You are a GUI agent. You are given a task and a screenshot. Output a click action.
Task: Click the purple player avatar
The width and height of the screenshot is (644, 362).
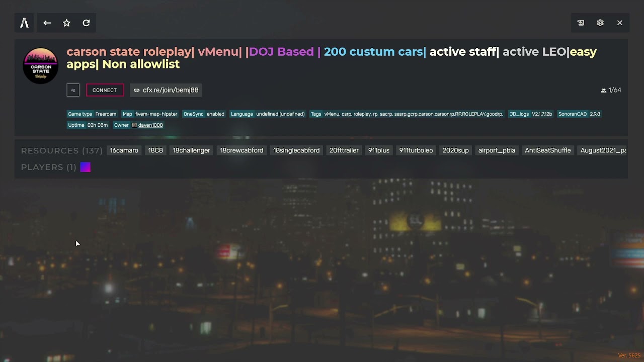point(86,167)
